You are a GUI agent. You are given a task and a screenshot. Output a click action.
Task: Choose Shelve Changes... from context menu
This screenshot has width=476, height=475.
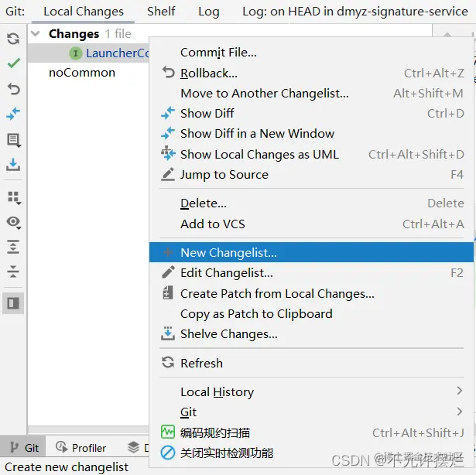pos(228,334)
